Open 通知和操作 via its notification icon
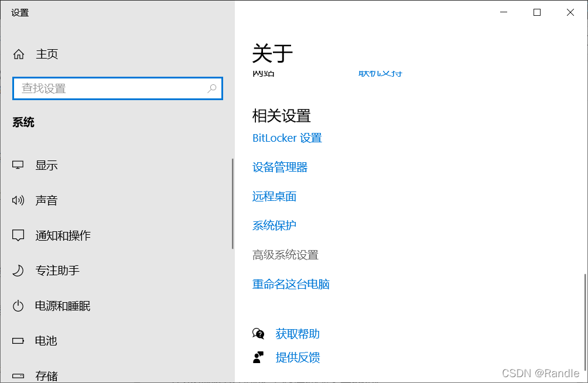This screenshot has height=383, width=588. tap(19, 235)
